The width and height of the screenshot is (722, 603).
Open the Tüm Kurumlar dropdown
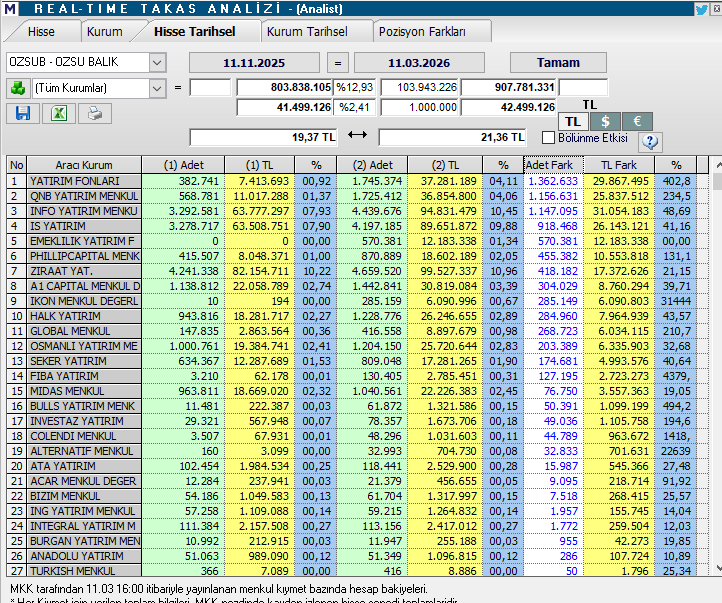click(x=157, y=88)
